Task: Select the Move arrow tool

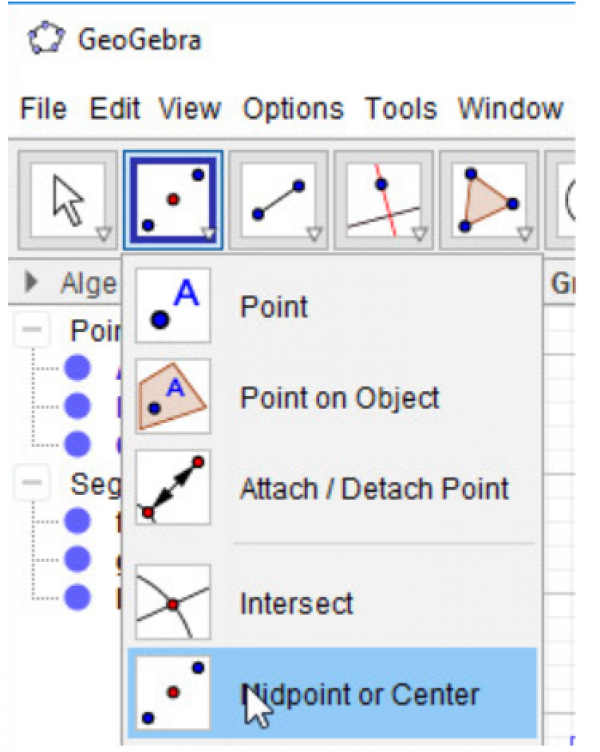Action: point(68,199)
